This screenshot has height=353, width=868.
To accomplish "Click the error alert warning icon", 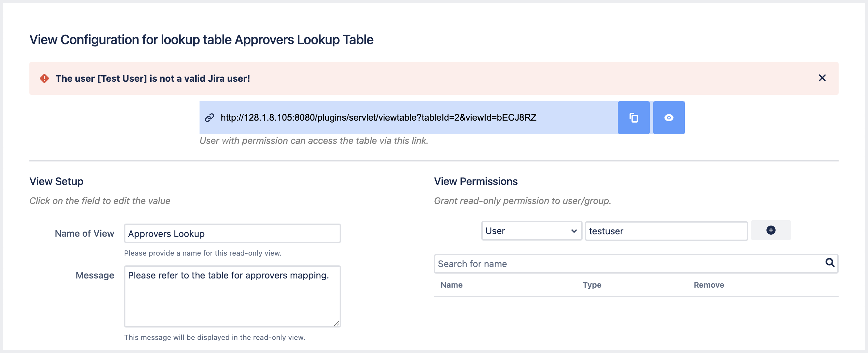I will 44,78.
